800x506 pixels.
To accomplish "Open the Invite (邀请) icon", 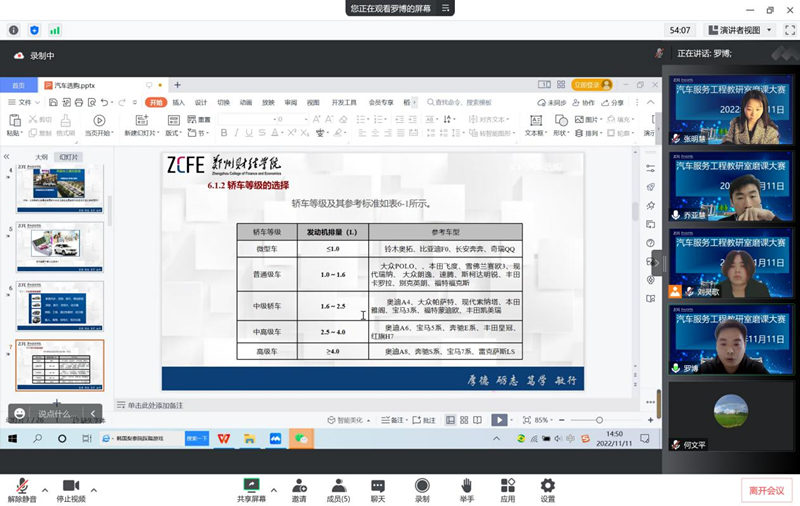I will click(299, 485).
